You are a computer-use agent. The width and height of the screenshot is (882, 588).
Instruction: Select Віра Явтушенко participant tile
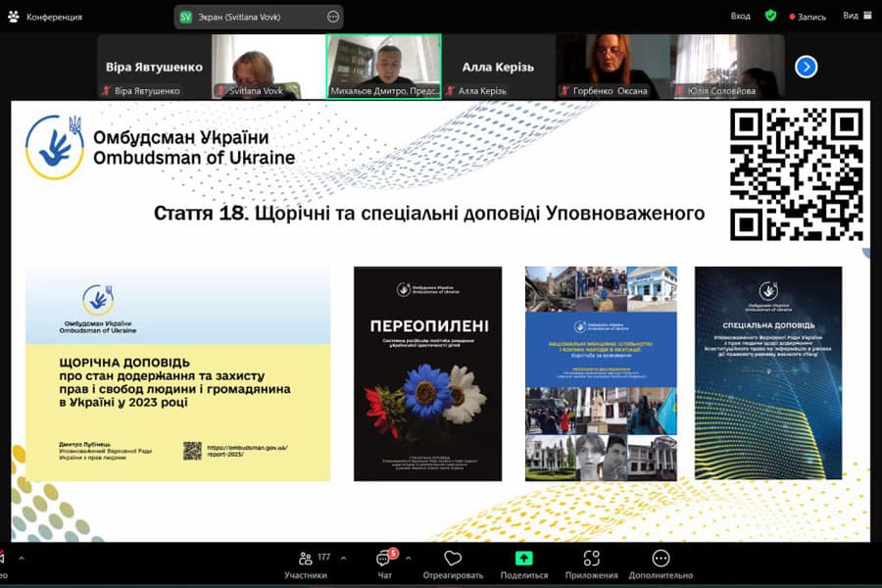(154, 67)
